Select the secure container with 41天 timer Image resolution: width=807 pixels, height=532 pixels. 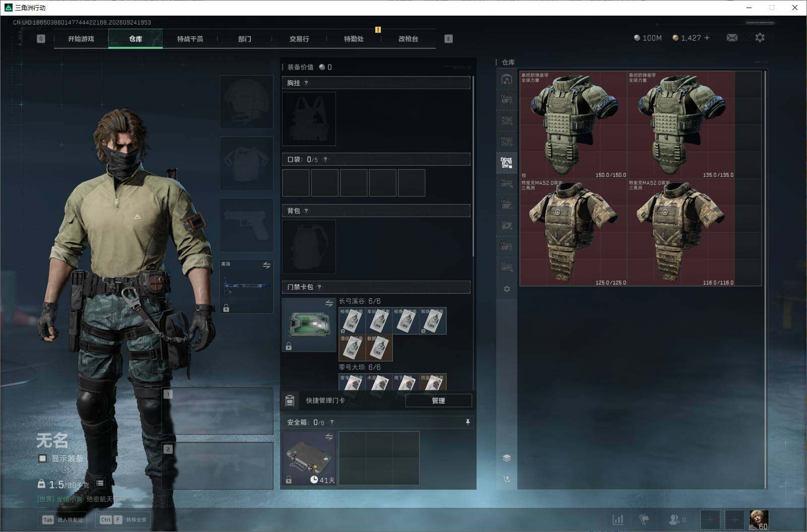(309, 458)
